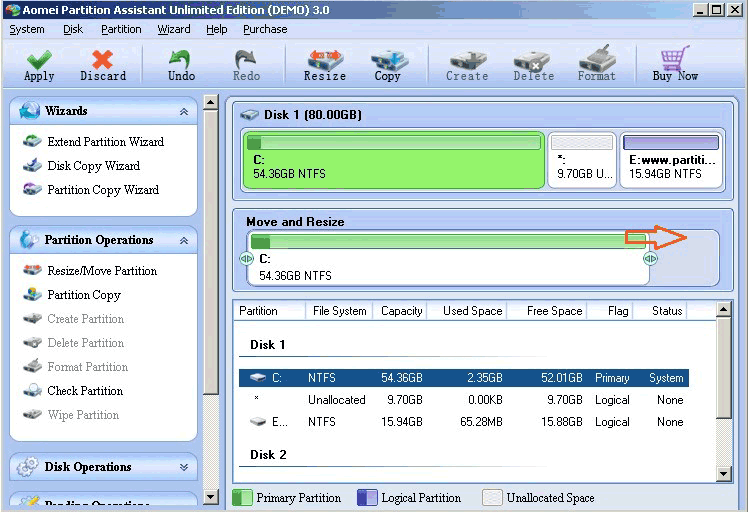Click the Delete partition toolbar icon
Screen dimensions: 748x512
point(532,61)
